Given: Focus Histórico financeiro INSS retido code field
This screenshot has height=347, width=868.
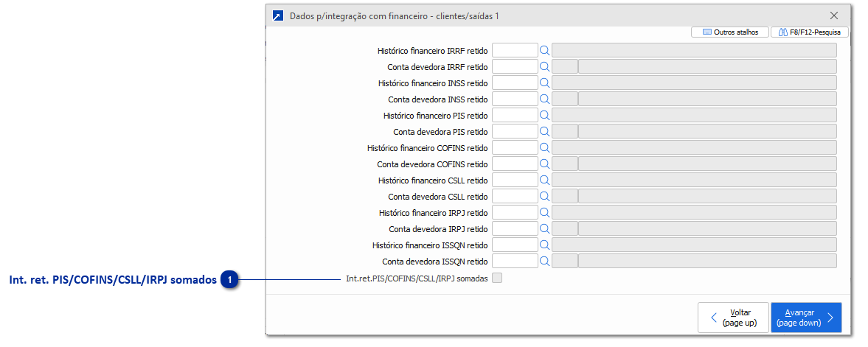Looking at the screenshot, I should click(515, 83).
